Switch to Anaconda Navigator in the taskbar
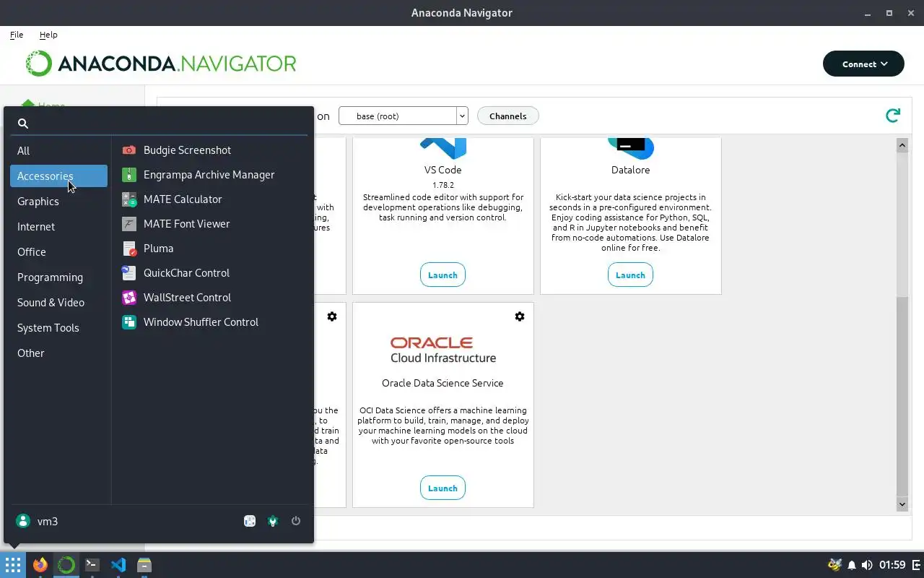Screen dimensions: 924x578 click(x=66, y=565)
